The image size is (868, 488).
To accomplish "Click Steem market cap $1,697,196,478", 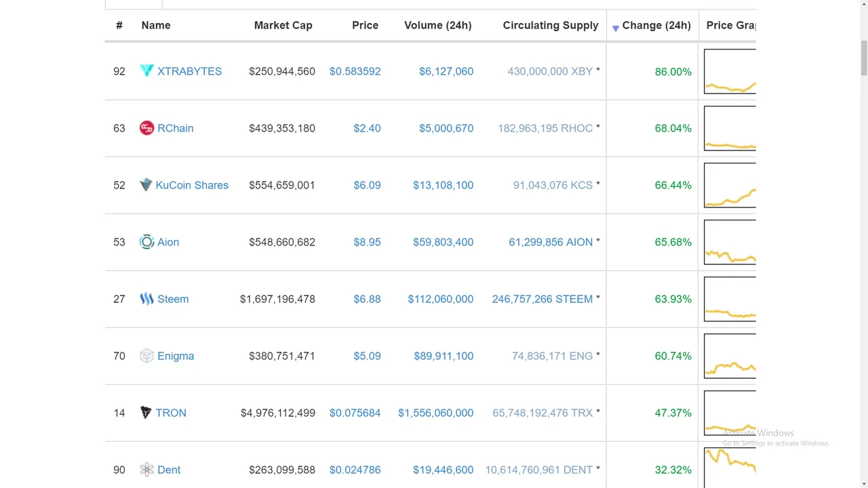I will (x=277, y=299).
